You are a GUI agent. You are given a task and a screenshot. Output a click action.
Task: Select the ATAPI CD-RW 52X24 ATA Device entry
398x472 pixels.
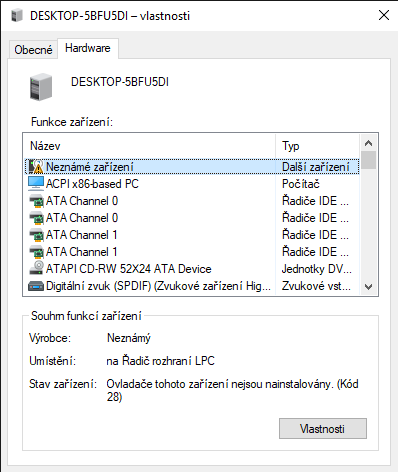(x=128, y=269)
